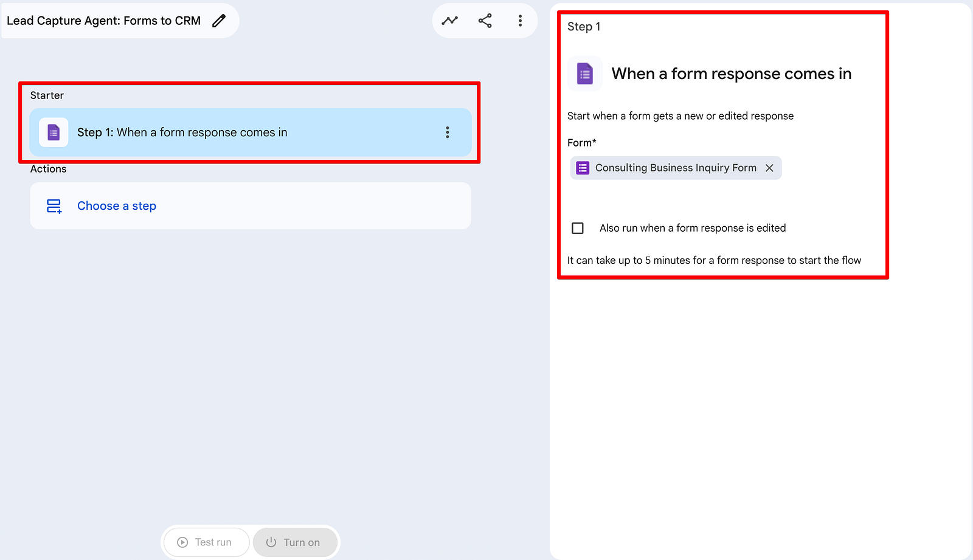973x560 pixels.
Task: Click the Google Forms icon in Step 1 card
Action: [x=54, y=133]
